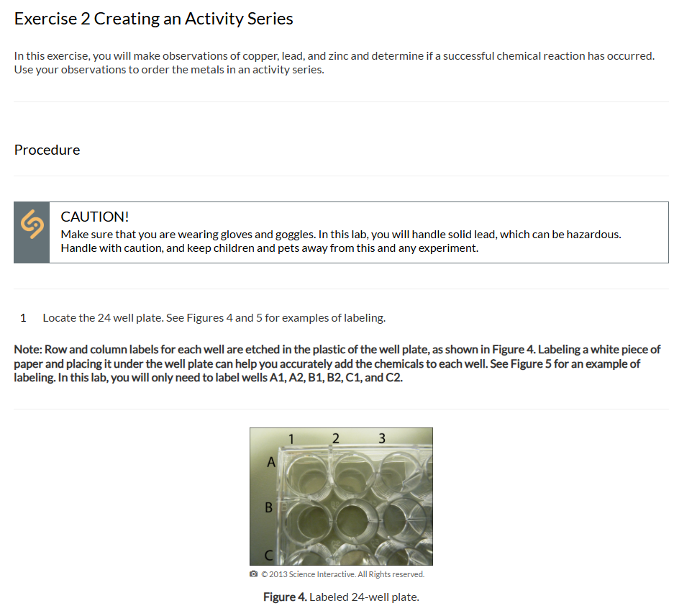Click the Exercise 2 Creating an Activity Series heading

[x=153, y=19]
